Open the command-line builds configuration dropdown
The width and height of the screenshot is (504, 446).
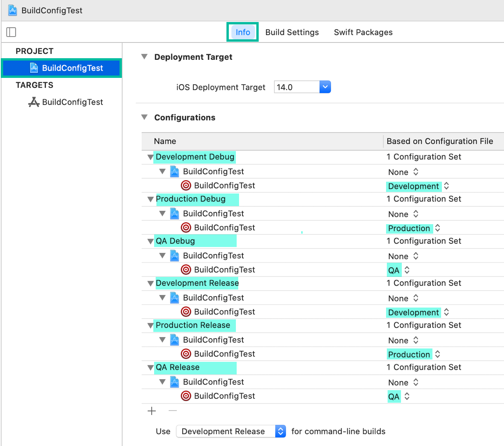[280, 431]
